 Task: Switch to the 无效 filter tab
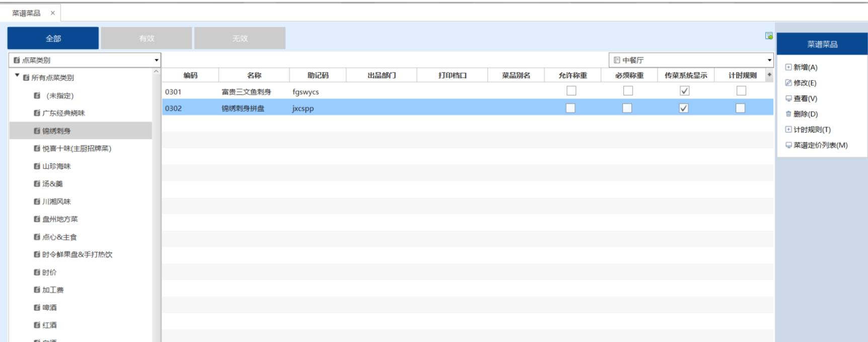[240, 38]
